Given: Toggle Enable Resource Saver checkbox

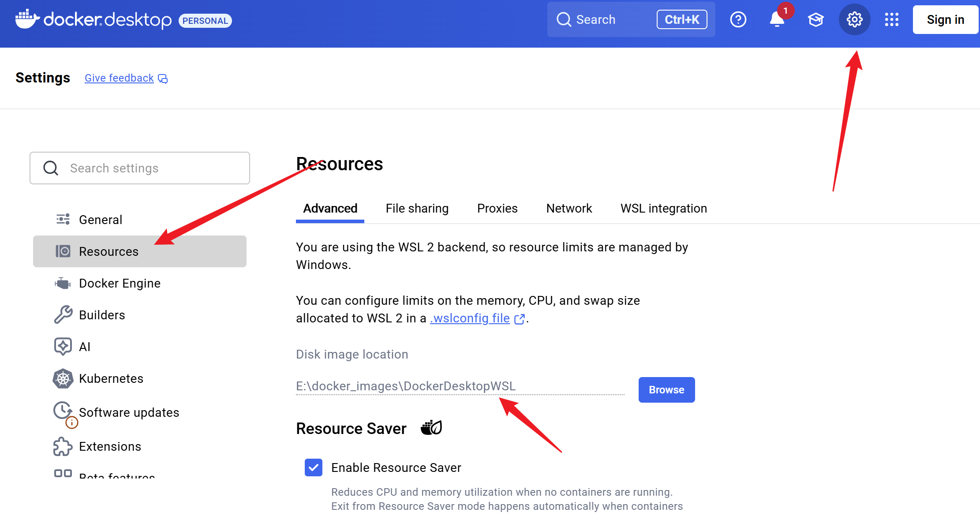Looking at the screenshot, I should (314, 467).
